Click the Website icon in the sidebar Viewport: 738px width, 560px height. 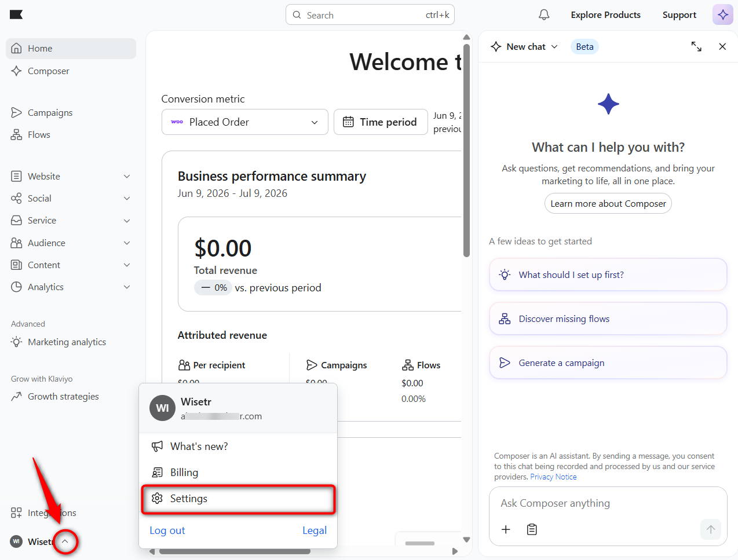click(x=16, y=177)
